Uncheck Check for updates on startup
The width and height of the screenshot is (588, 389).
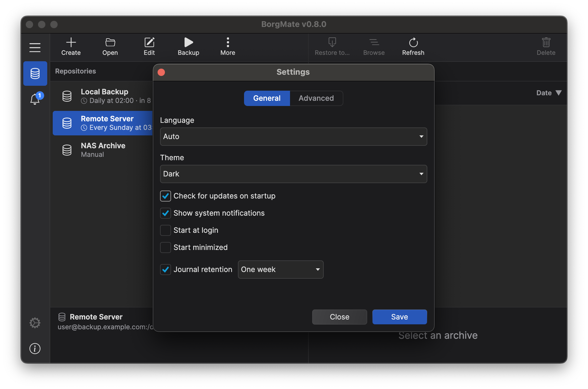(x=166, y=196)
